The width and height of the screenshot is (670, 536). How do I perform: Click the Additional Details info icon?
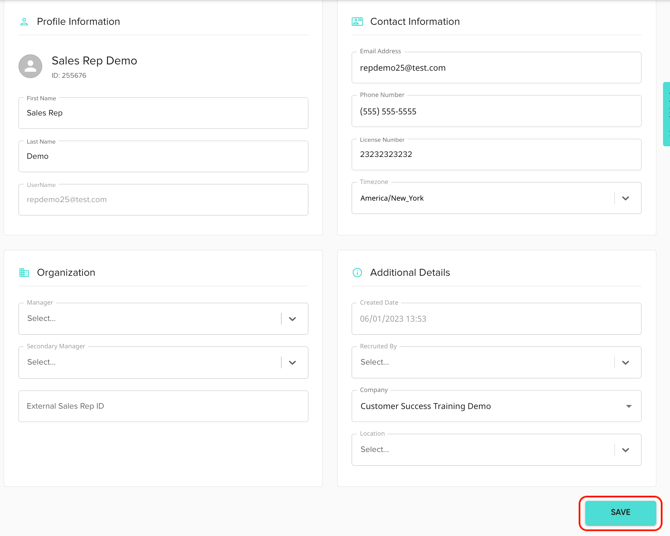357,272
